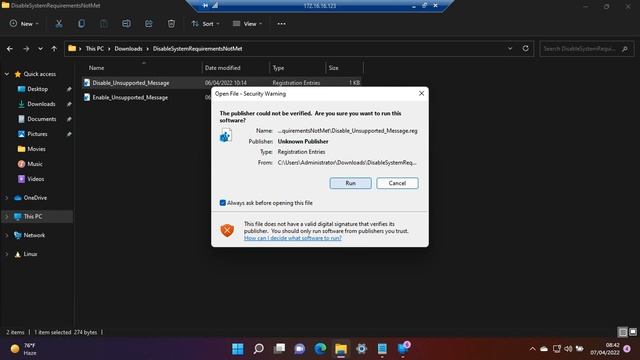Open the clock and date flyout
The image size is (640, 360).
tap(605, 349)
